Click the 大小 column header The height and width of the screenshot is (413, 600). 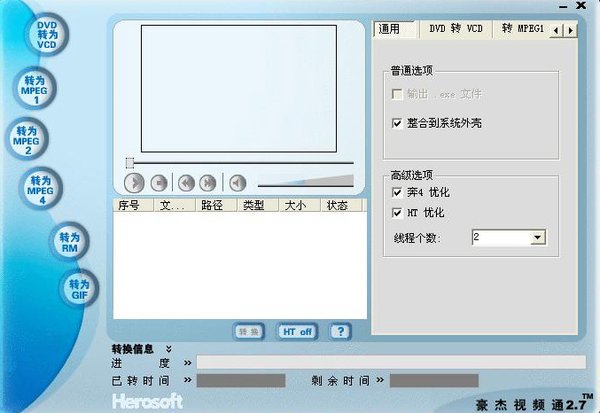point(299,205)
